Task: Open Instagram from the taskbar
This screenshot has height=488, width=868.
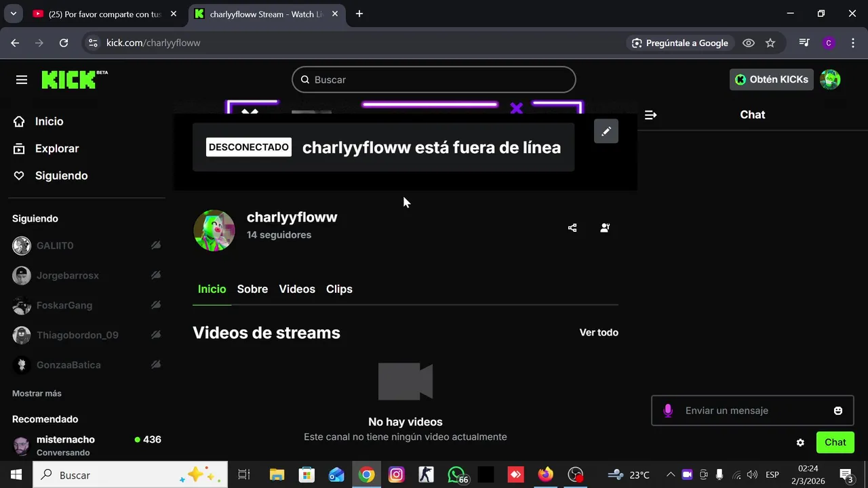Action: [x=396, y=474]
